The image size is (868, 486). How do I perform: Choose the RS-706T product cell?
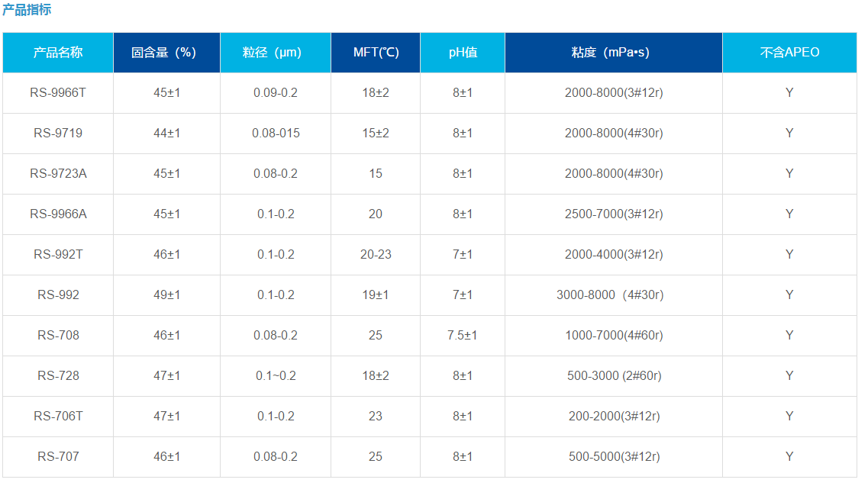(x=58, y=417)
